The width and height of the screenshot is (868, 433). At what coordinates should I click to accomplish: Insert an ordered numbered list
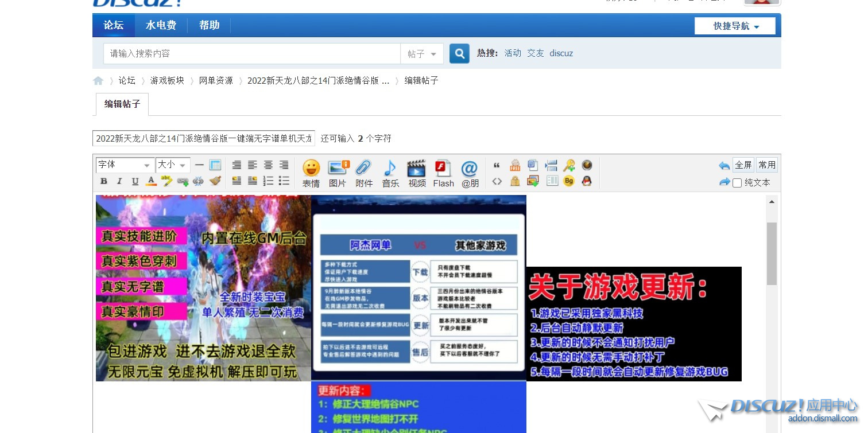tap(268, 181)
